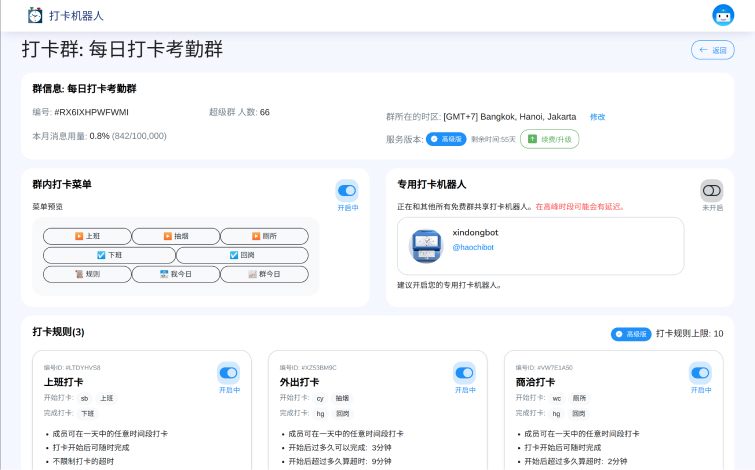Turn off the 外出打卡 rule switch

(x=464, y=373)
